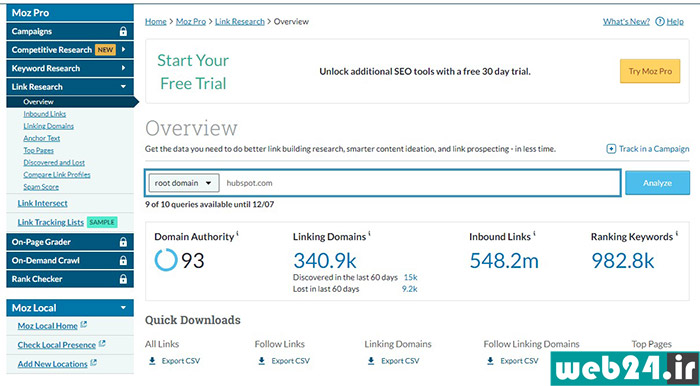Open Spam Score sidebar link
Screen dimensions: 700x386
coord(41,187)
